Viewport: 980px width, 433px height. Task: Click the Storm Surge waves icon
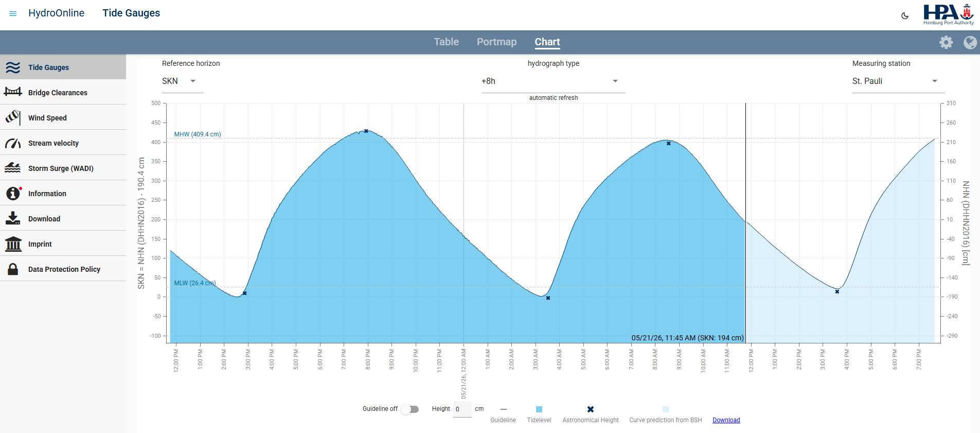point(13,168)
